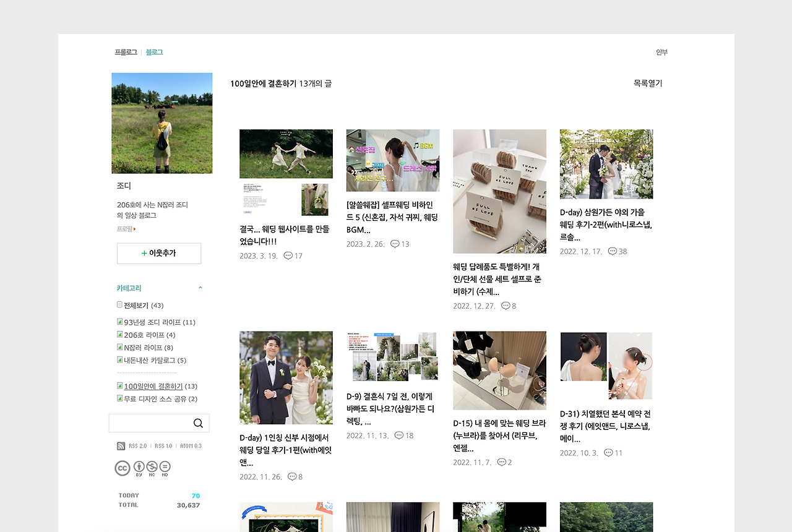Screen dimensions: 792x532
Task: Open the RSS 2.0 feed link
Action: pos(138,446)
